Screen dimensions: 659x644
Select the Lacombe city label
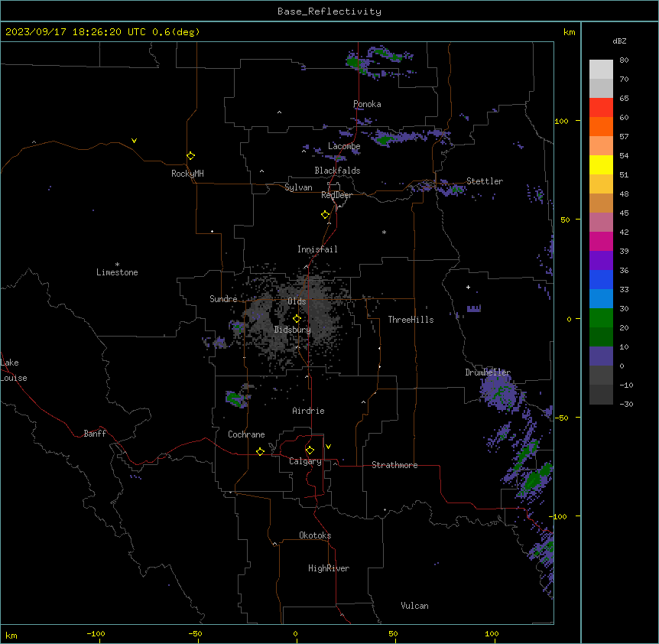click(344, 146)
